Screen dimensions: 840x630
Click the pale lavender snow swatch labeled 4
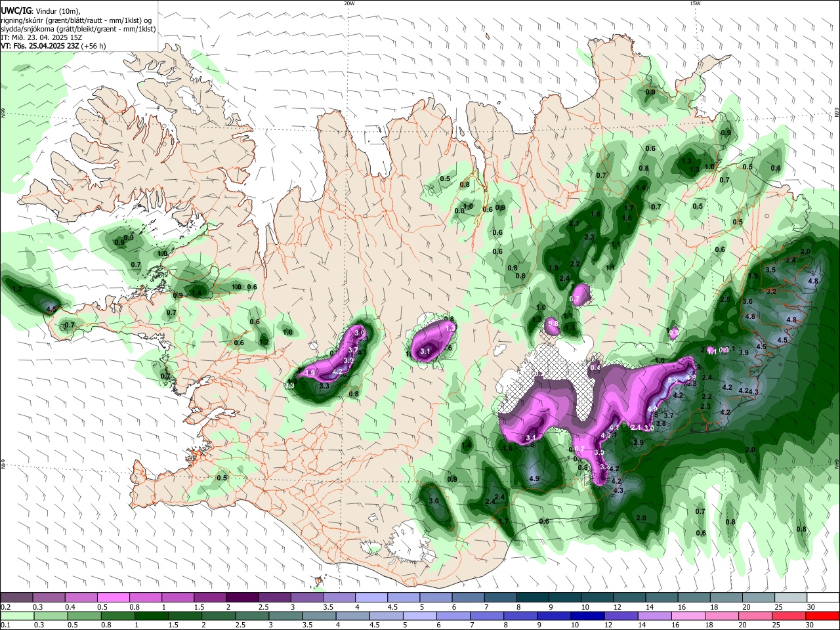[x=370, y=597]
